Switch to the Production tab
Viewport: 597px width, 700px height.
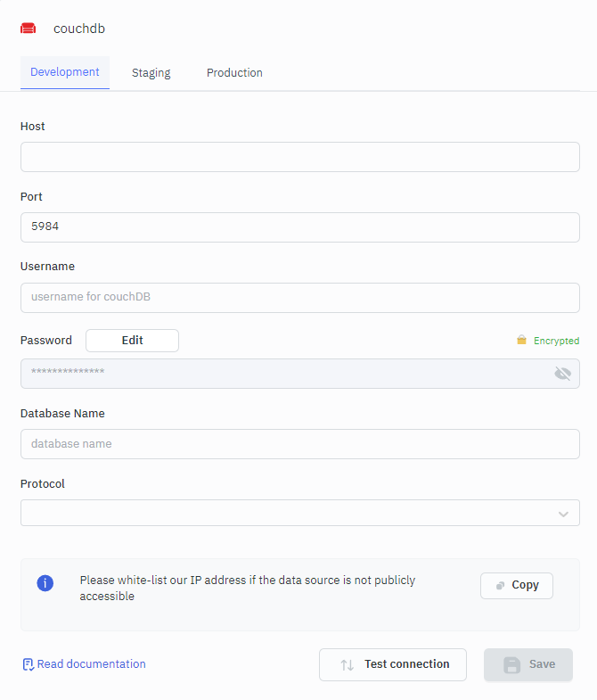tap(234, 73)
